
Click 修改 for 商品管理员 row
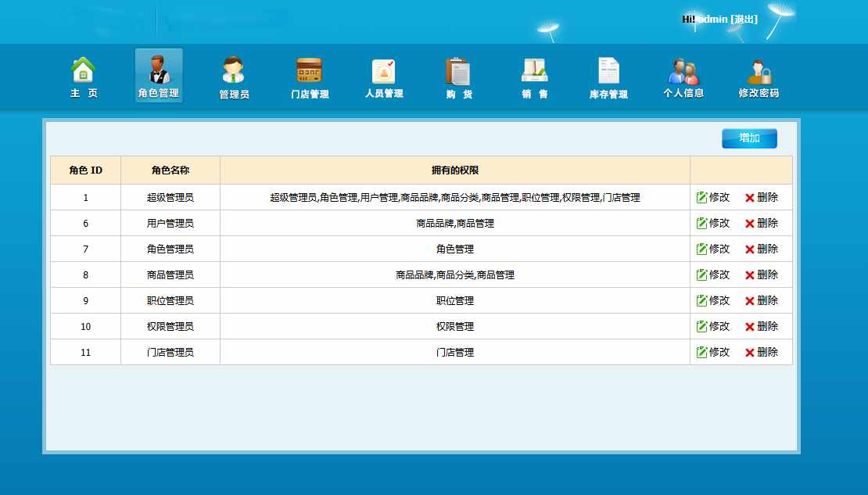click(713, 275)
